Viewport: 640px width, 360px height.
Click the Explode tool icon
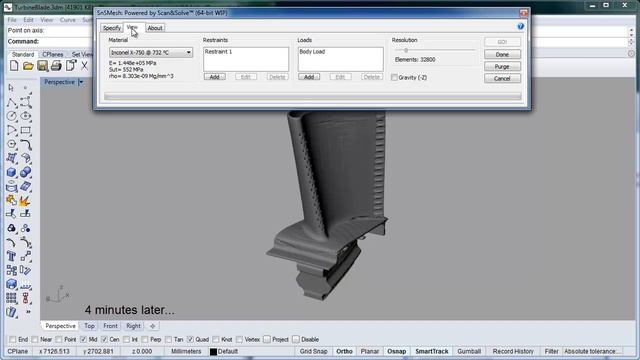[25, 200]
